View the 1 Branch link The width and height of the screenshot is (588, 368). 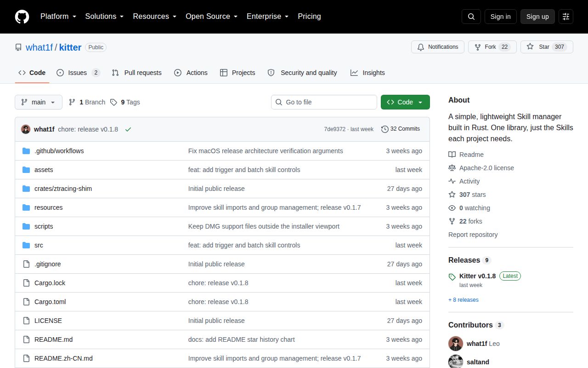click(87, 102)
